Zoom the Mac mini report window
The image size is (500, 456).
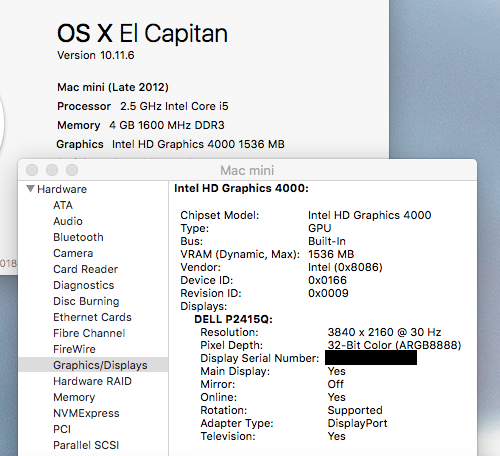click(x=72, y=170)
